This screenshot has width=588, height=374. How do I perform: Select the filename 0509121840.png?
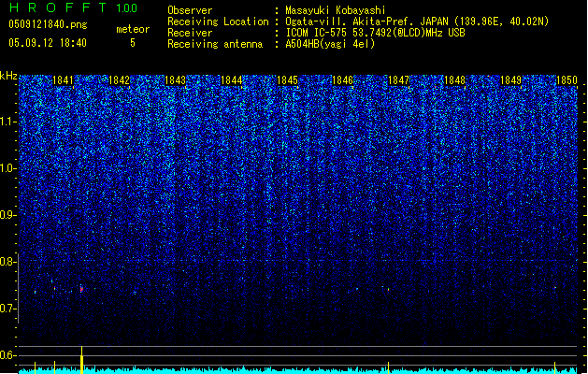point(48,24)
